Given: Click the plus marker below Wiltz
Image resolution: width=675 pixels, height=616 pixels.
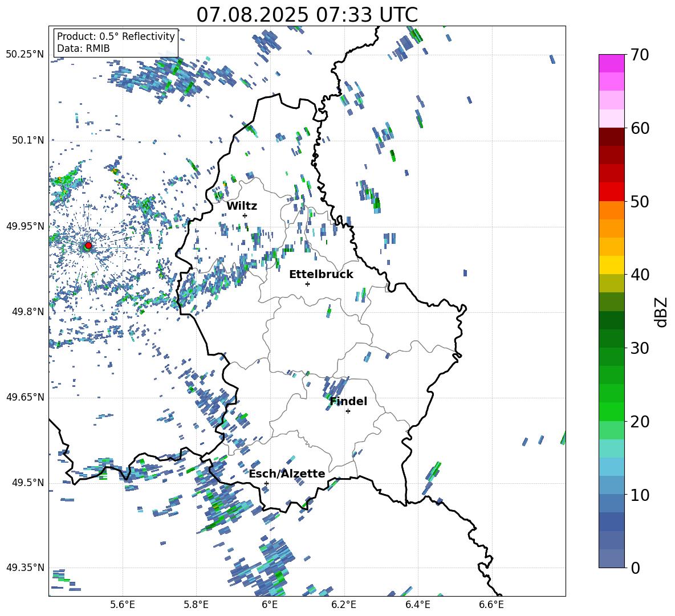Looking at the screenshot, I should coord(245,215).
